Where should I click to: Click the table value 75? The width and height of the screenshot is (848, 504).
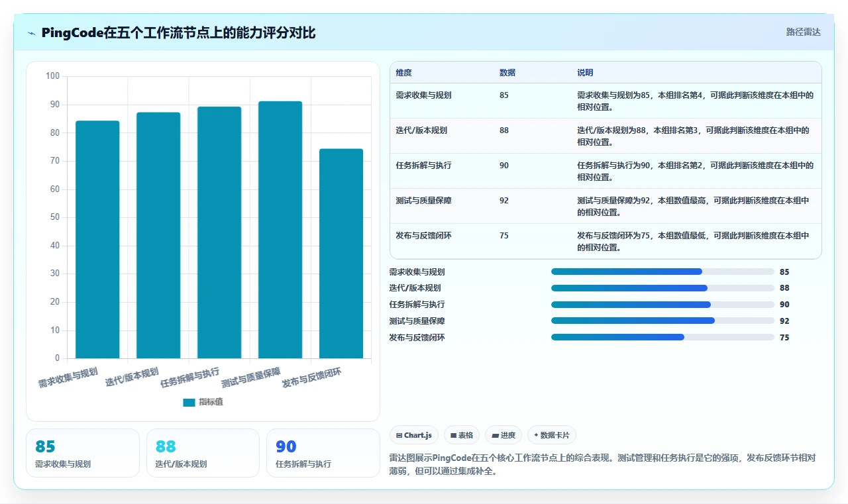[x=504, y=236]
